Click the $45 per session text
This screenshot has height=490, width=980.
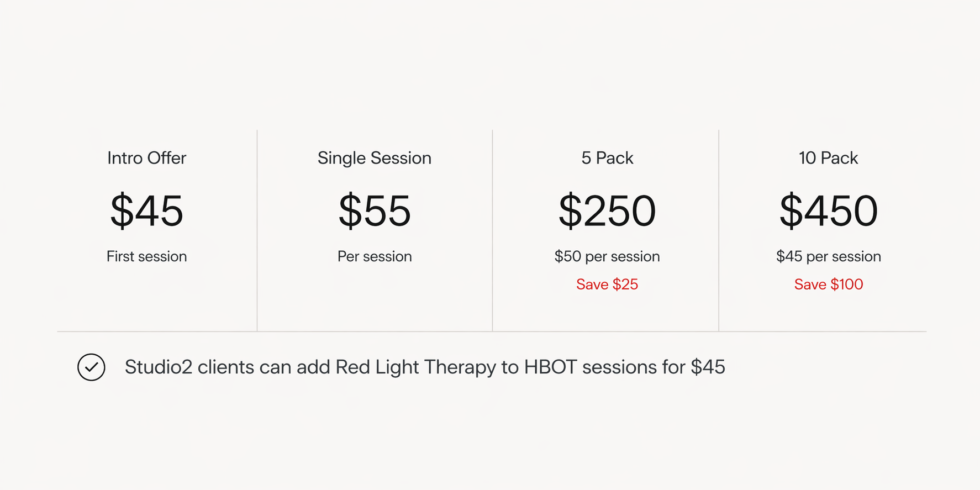tap(828, 256)
